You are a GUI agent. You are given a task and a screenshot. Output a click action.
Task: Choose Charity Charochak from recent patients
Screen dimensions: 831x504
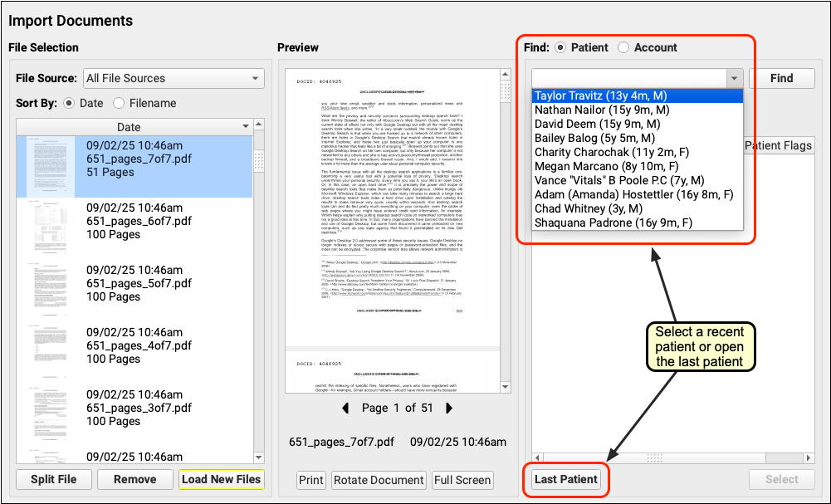pos(637,152)
